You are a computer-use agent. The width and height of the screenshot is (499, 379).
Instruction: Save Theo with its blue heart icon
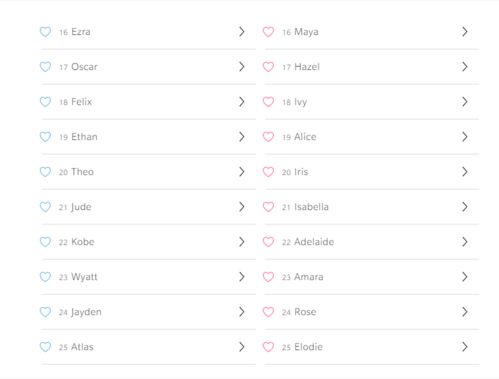(x=45, y=172)
